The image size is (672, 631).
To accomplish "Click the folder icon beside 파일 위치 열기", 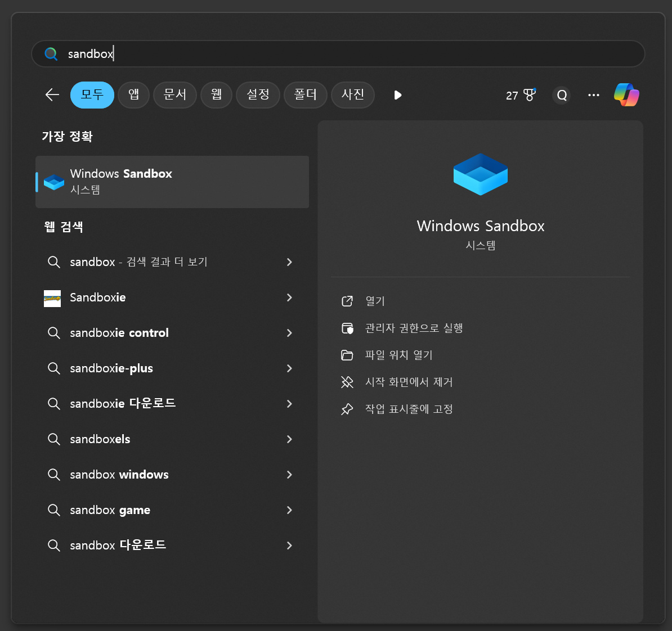I will pos(347,355).
